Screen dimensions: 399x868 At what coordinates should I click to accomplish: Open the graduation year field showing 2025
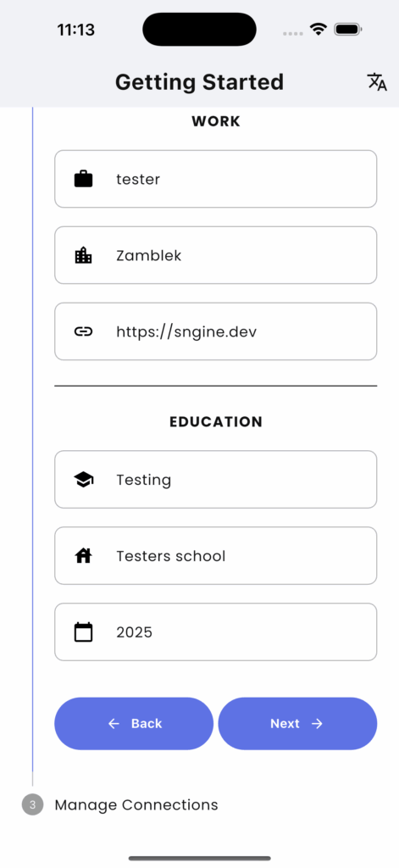[216, 632]
